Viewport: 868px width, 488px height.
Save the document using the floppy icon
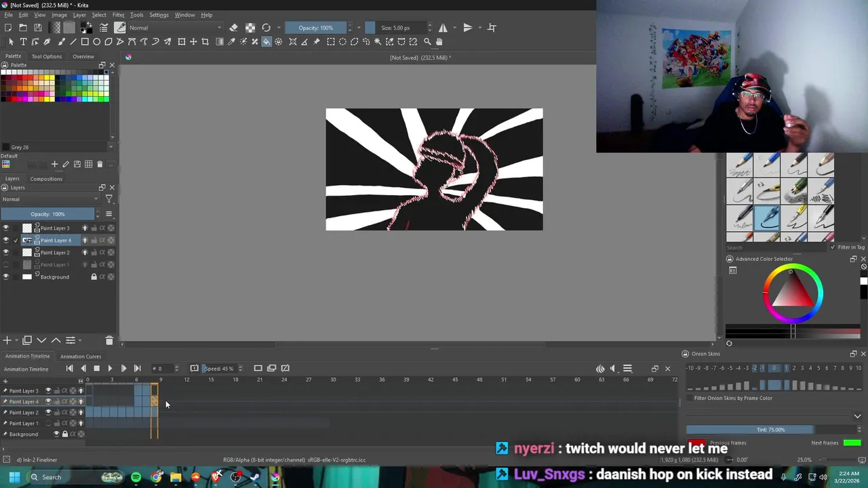click(x=38, y=28)
